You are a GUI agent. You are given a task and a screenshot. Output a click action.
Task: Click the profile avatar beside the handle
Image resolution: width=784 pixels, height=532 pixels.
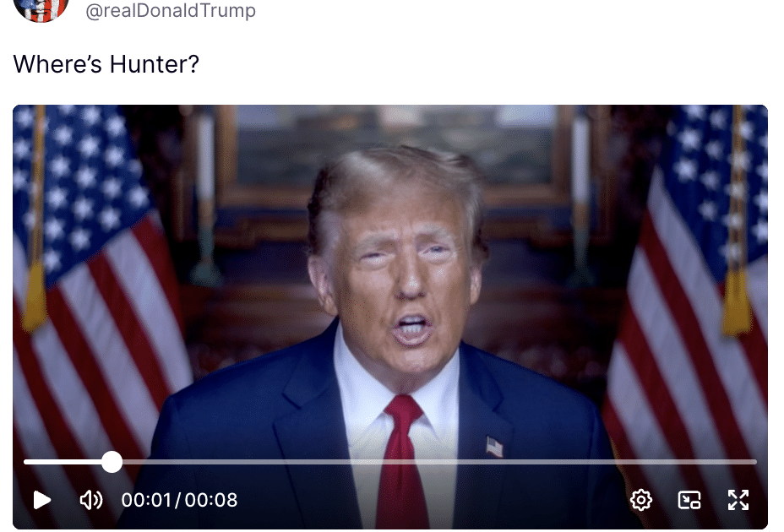click(41, 8)
